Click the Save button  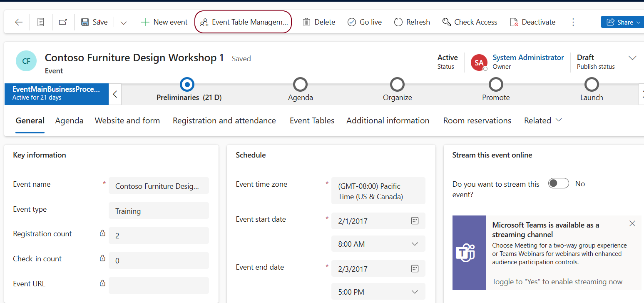tap(94, 22)
